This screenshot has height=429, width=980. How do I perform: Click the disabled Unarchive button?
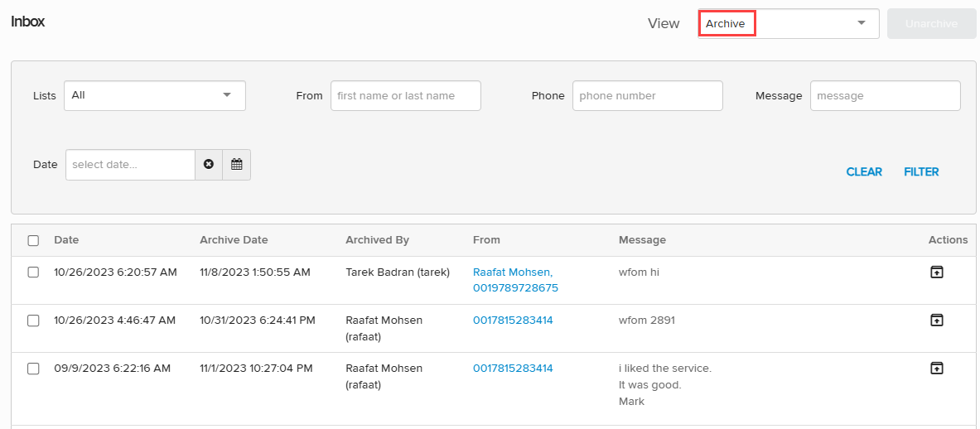coord(931,24)
